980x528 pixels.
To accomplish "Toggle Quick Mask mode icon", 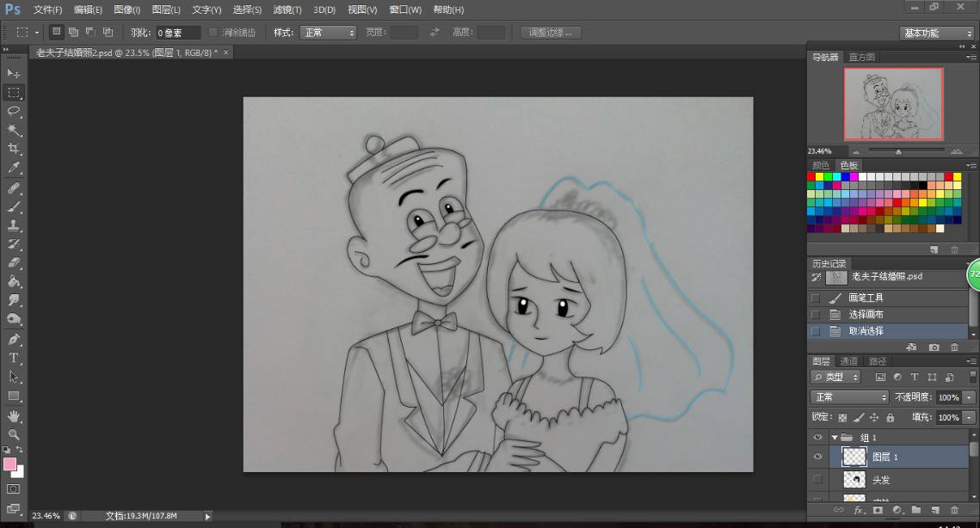I will [x=13, y=489].
